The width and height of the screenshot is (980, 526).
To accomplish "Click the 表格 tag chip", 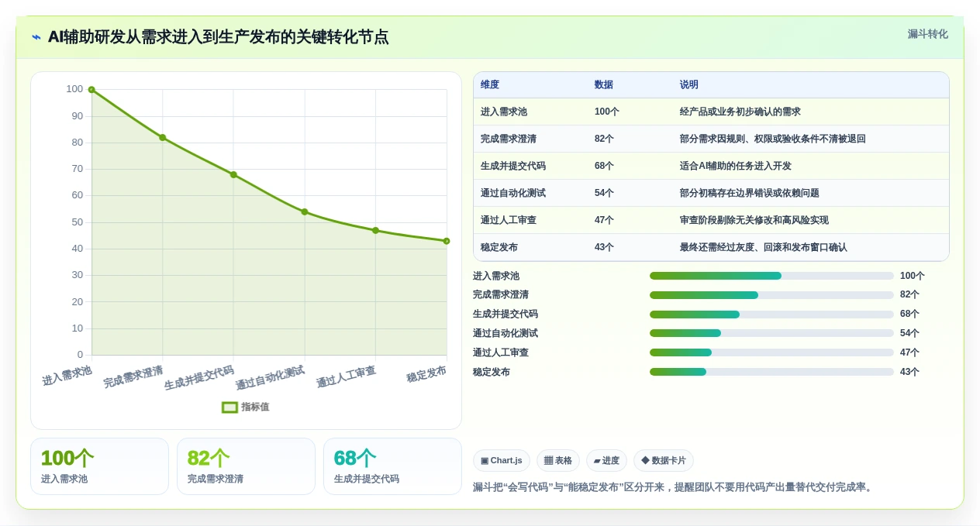I will (558, 461).
